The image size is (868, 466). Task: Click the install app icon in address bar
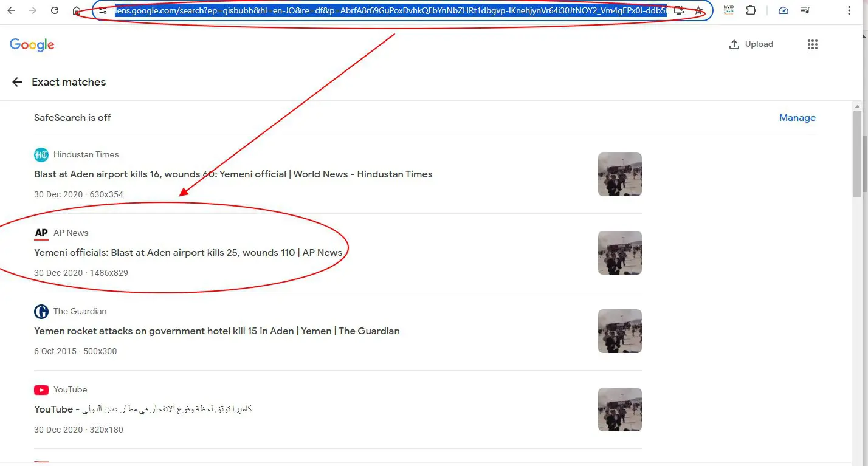coord(679,10)
